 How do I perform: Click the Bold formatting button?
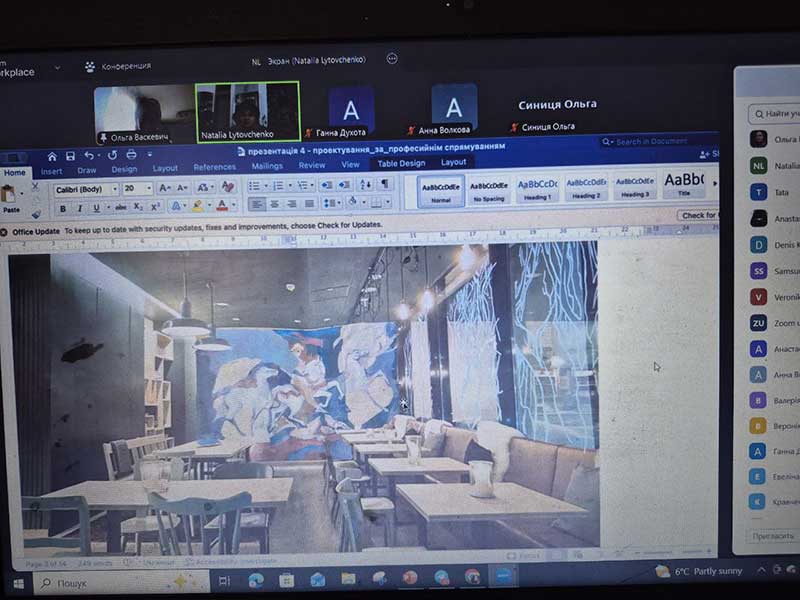coord(63,208)
